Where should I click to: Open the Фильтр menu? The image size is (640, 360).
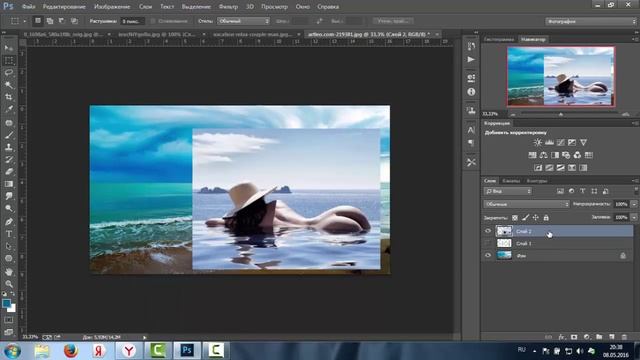pyautogui.click(x=228, y=7)
